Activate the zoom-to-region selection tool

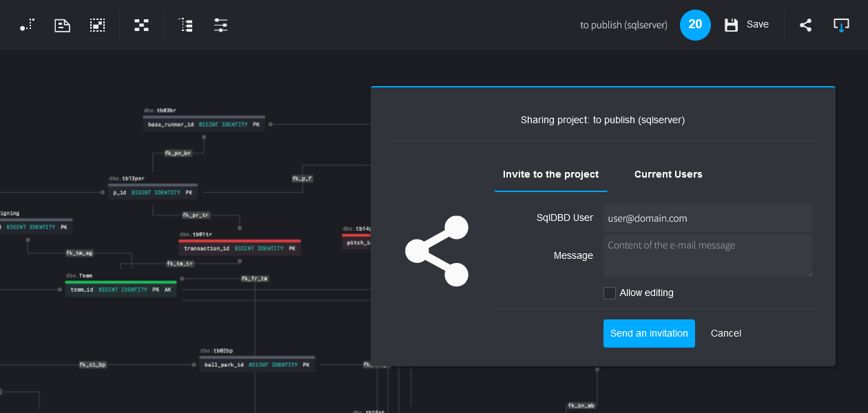97,25
